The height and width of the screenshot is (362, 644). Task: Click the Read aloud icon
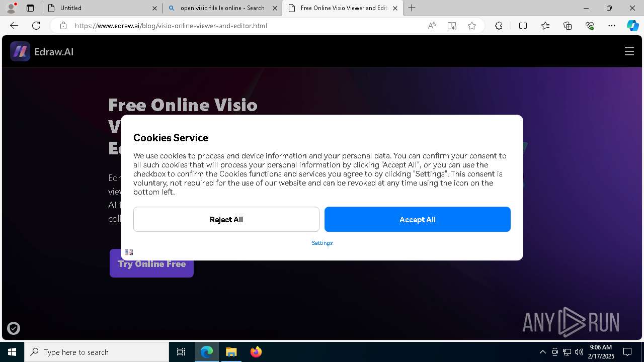click(x=432, y=26)
